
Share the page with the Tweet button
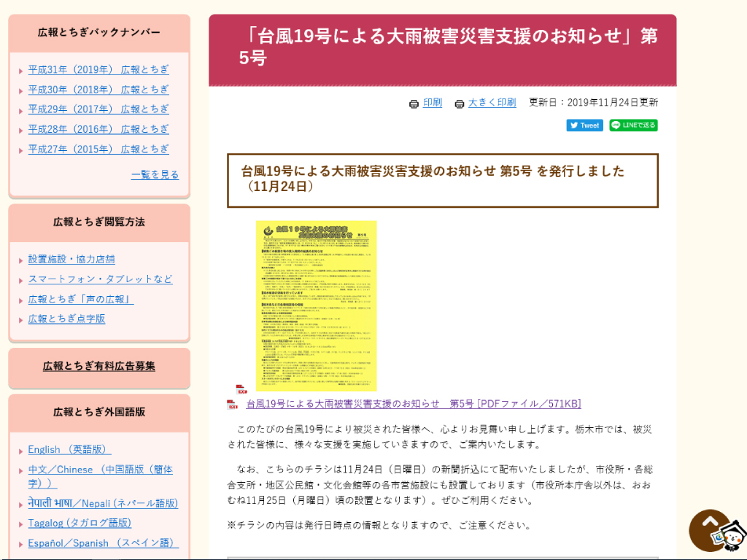pyautogui.click(x=584, y=125)
